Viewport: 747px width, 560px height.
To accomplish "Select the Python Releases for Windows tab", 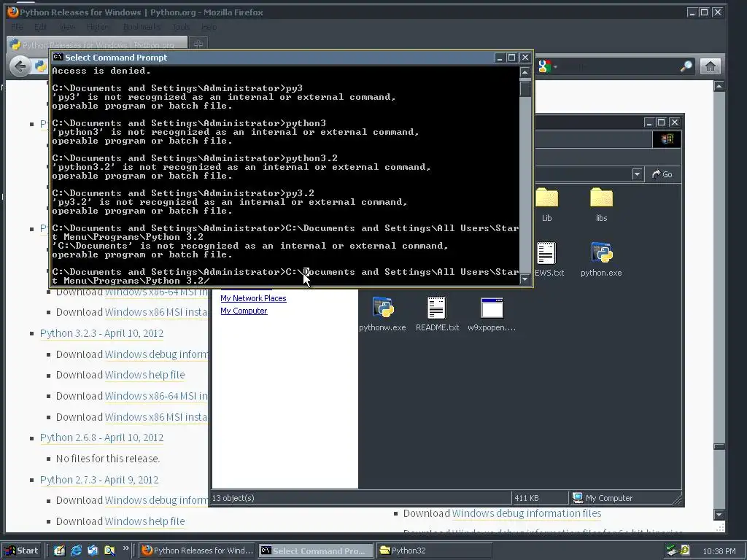I will (x=98, y=44).
